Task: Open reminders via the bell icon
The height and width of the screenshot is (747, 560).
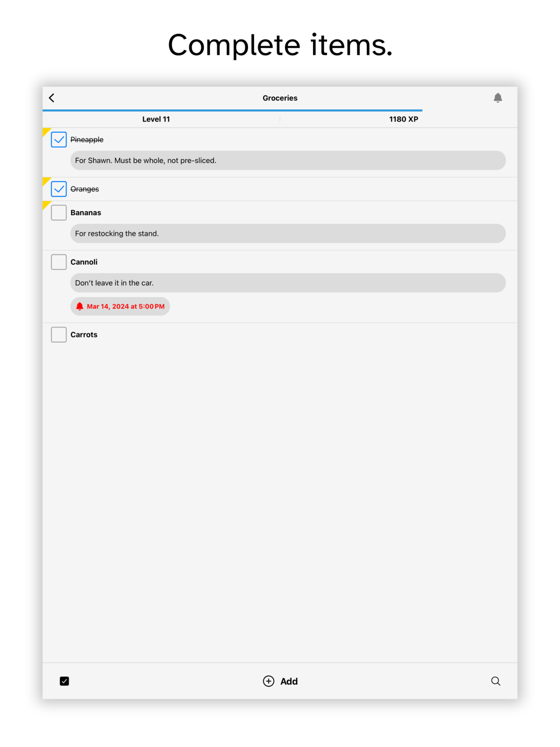Action: 498,98
